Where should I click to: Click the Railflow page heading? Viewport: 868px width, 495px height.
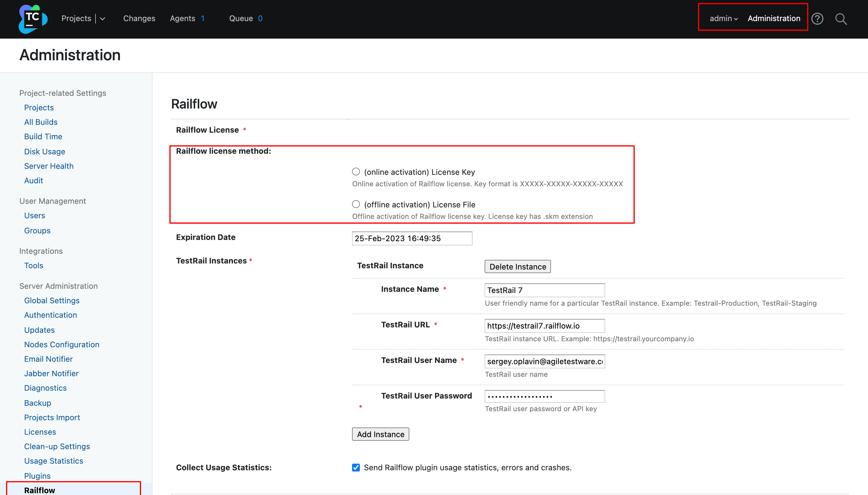(194, 104)
